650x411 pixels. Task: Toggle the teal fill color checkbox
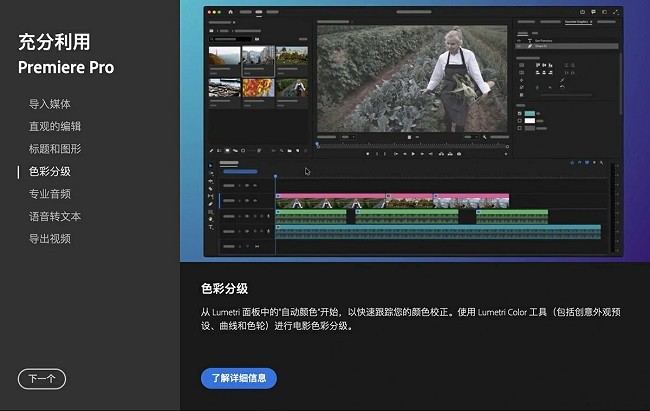(x=520, y=113)
